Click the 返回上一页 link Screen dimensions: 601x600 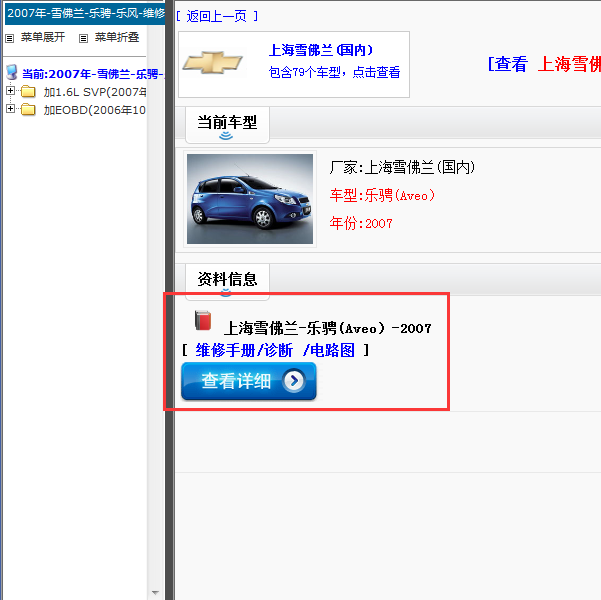[217, 16]
